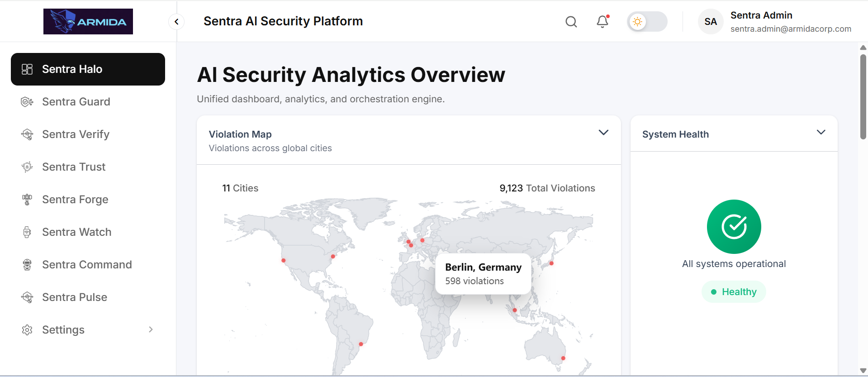Navigate to Sentra Verify
Screen dimensions: 868x377
88,134
